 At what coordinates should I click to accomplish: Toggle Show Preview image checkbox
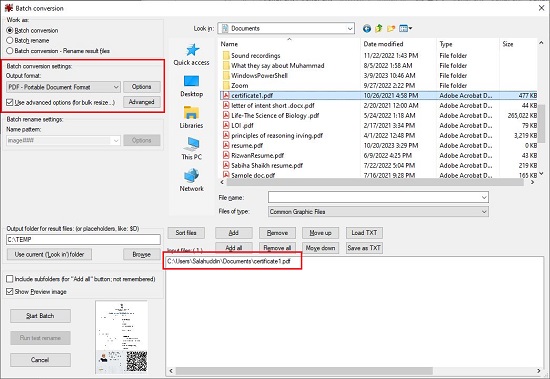coord(10,292)
